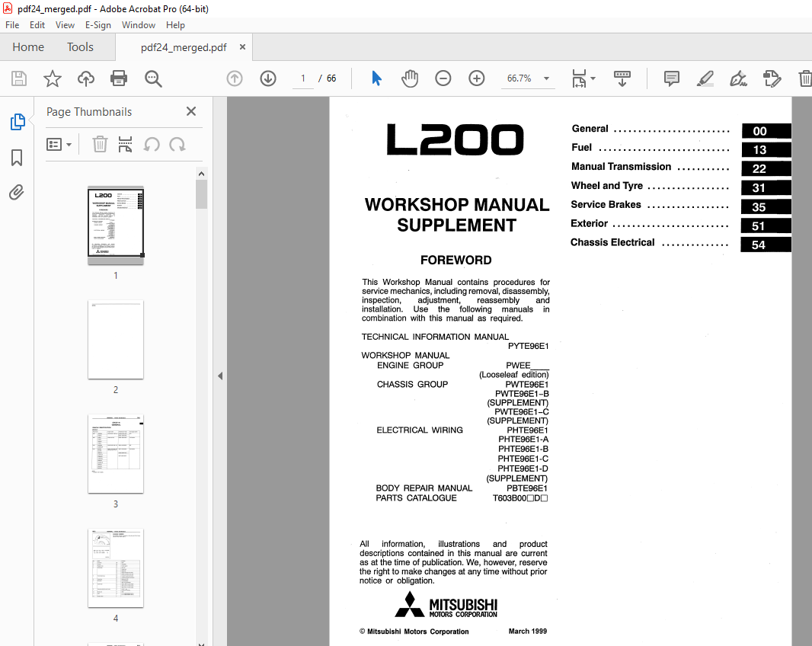Open the Bookmarks panel icon
This screenshot has width=812, height=646.
click(x=17, y=158)
